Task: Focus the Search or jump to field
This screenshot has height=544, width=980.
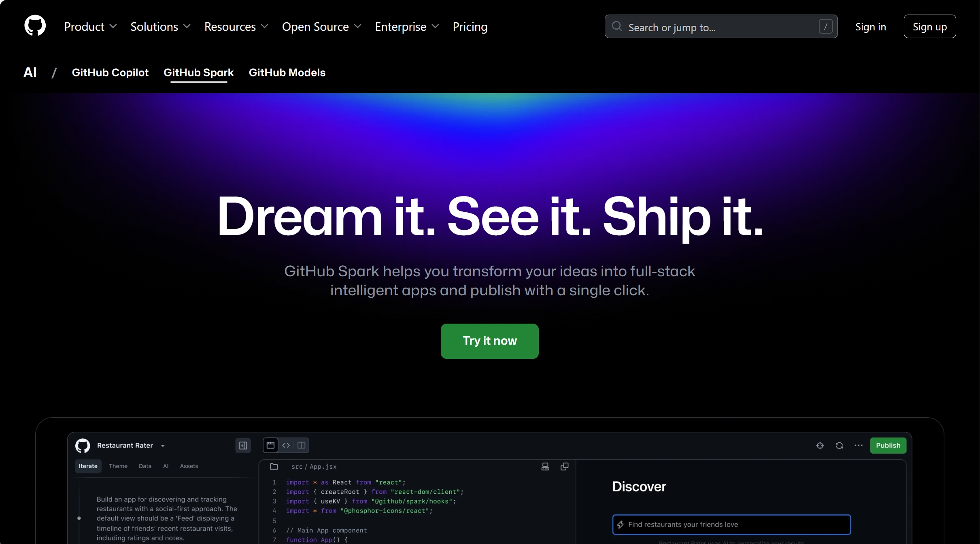Action: tap(721, 26)
